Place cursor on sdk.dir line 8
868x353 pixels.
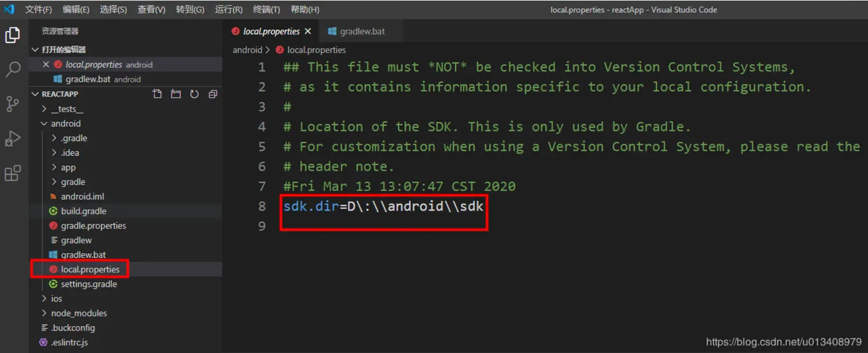pyautogui.click(x=383, y=206)
